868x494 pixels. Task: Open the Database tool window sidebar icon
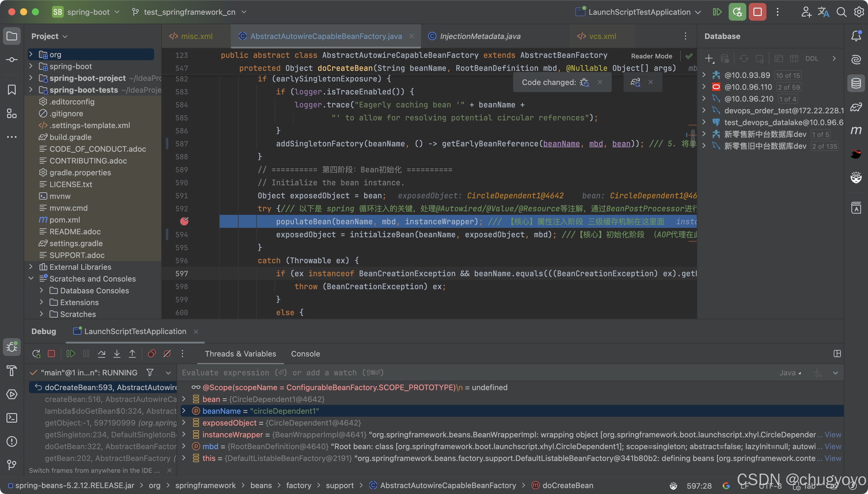coord(856,84)
